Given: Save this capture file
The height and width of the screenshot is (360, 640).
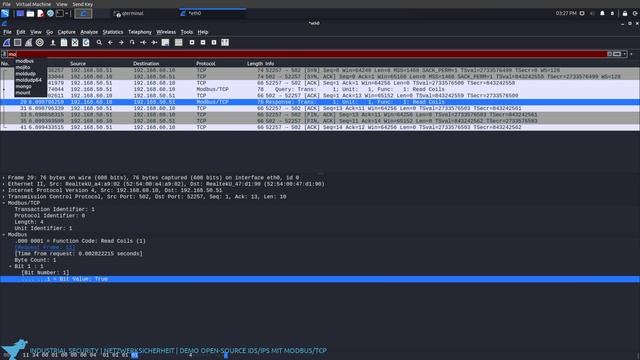Looking at the screenshot, I should [x=64, y=42].
